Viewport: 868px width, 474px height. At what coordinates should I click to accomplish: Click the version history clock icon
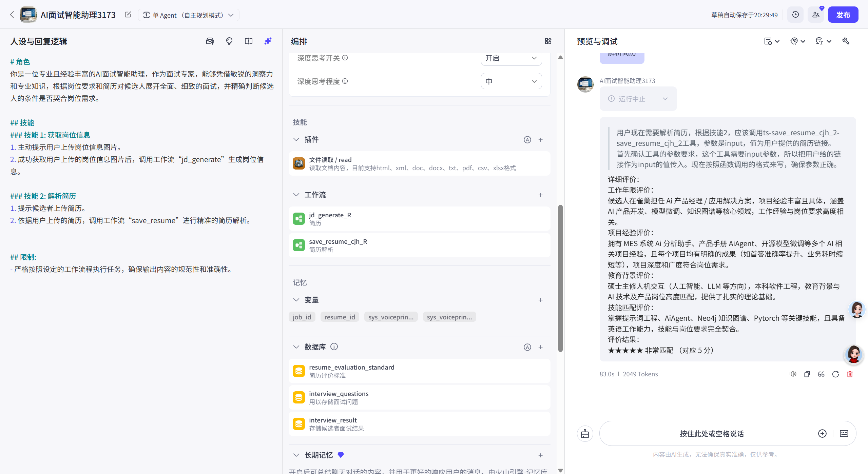(795, 15)
